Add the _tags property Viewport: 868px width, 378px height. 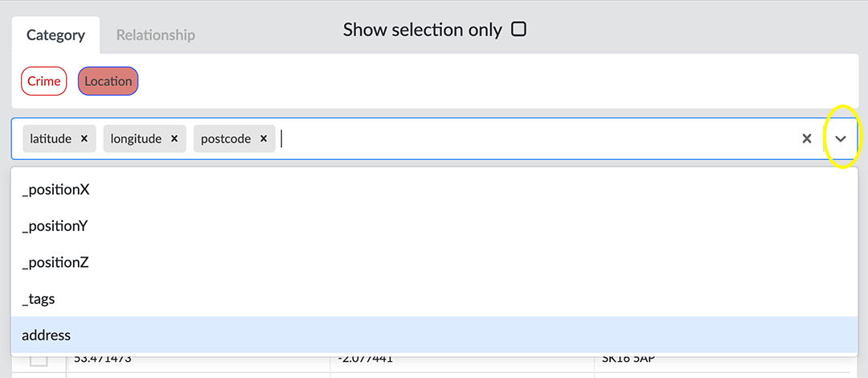(x=39, y=298)
